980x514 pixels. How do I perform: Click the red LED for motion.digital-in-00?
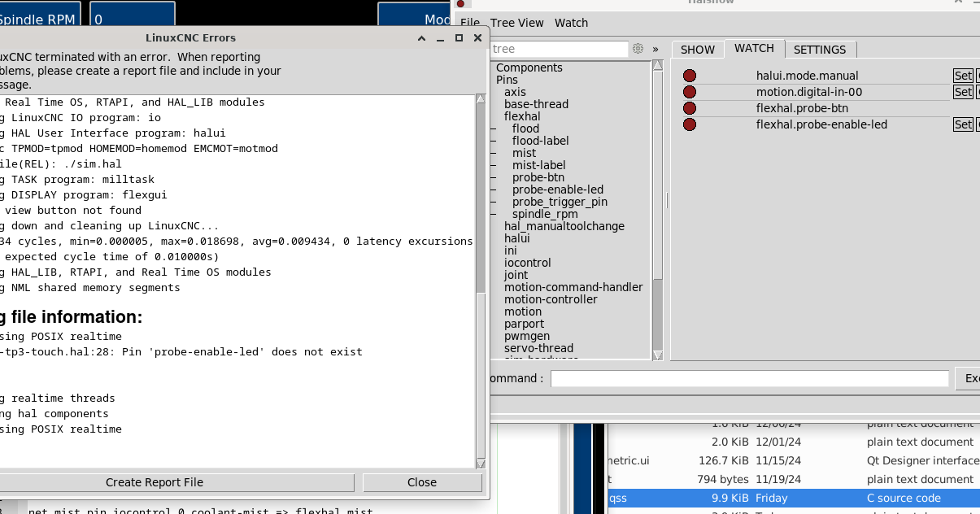pos(690,92)
